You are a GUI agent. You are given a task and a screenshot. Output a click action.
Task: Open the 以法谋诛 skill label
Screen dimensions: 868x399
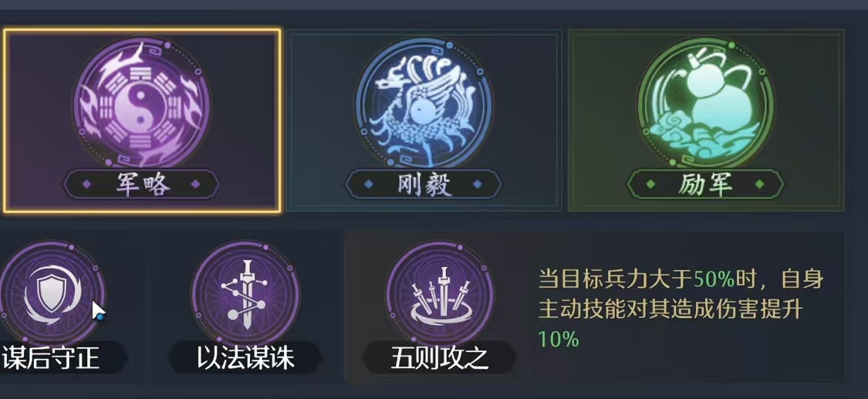(x=246, y=359)
